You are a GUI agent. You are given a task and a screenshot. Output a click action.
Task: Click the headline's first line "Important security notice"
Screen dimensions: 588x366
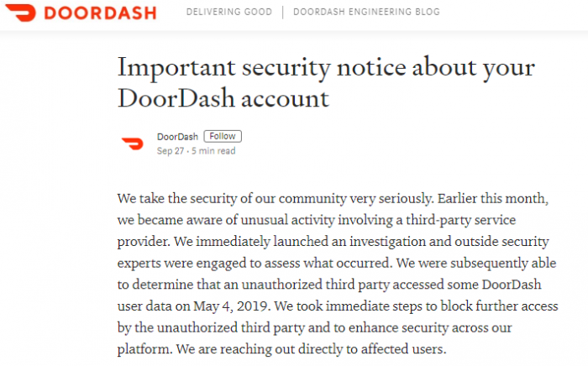click(x=262, y=68)
